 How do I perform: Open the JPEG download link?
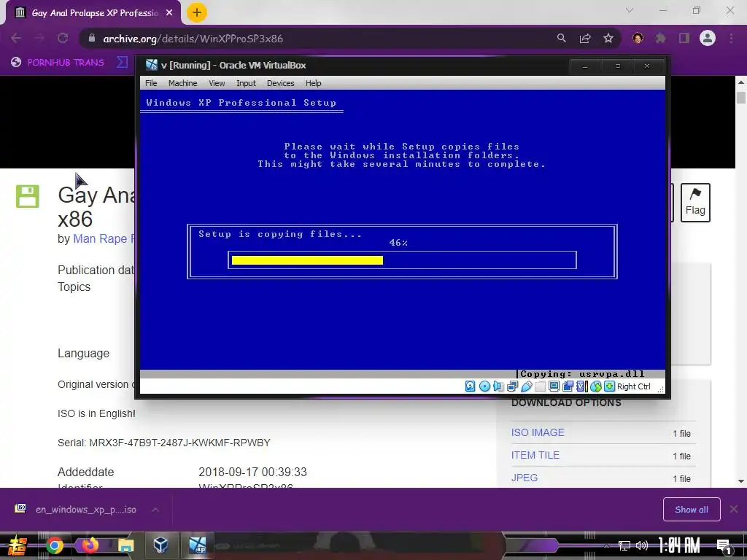point(524,478)
